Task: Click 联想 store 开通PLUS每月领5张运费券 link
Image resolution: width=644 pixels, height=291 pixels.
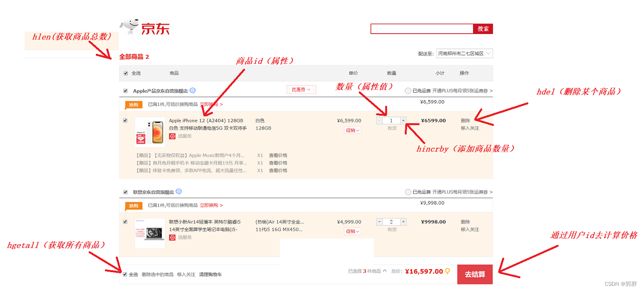Action: click(x=463, y=192)
